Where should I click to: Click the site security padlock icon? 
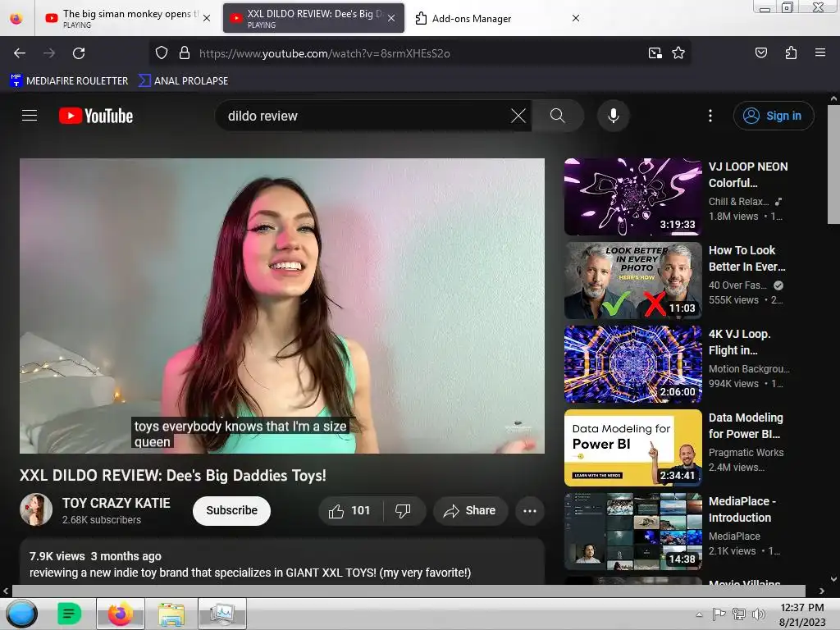(x=185, y=53)
